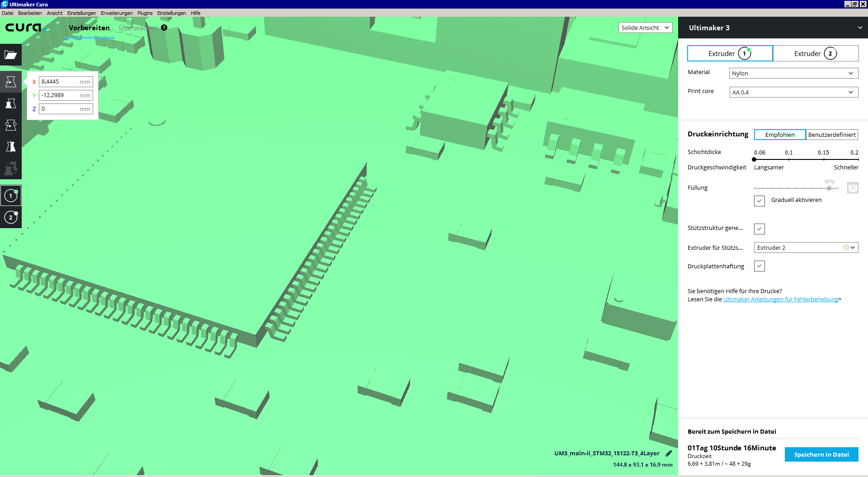Choose extruder 1 sidebar button

click(11, 196)
